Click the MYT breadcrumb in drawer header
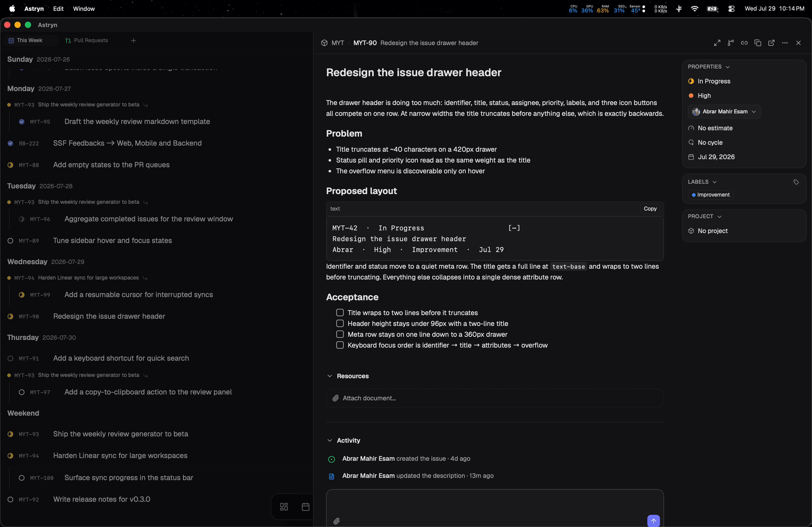The width and height of the screenshot is (812, 527). [x=338, y=43]
